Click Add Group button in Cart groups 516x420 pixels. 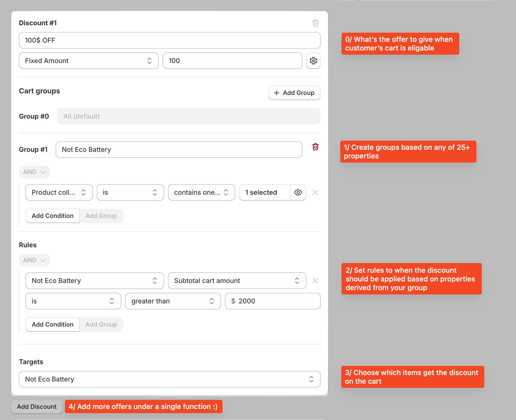click(294, 93)
